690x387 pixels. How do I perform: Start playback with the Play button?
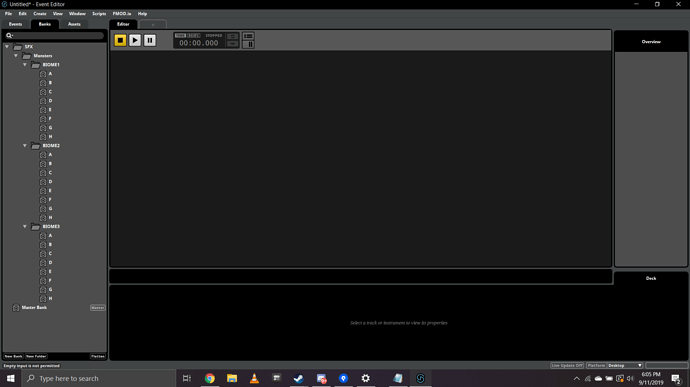(x=135, y=40)
